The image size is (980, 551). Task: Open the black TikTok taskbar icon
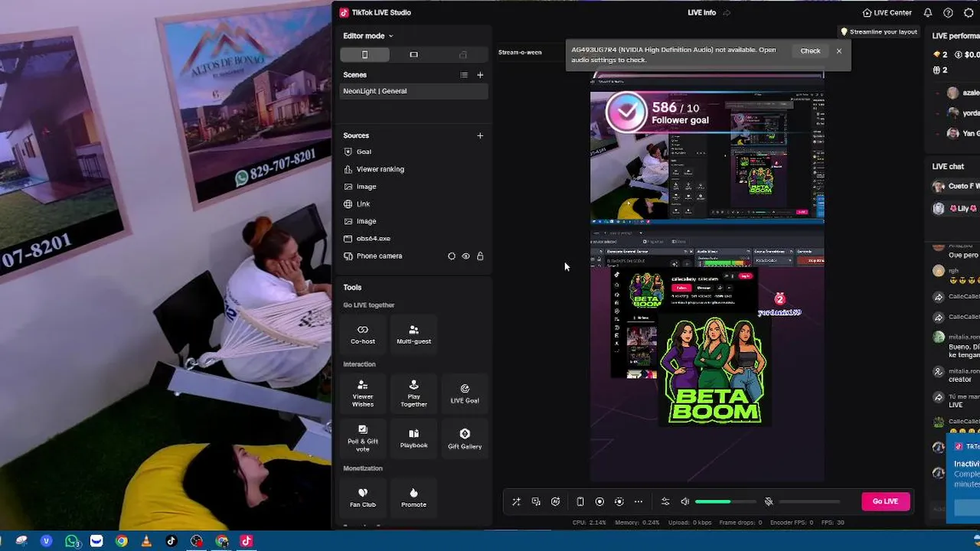click(171, 541)
